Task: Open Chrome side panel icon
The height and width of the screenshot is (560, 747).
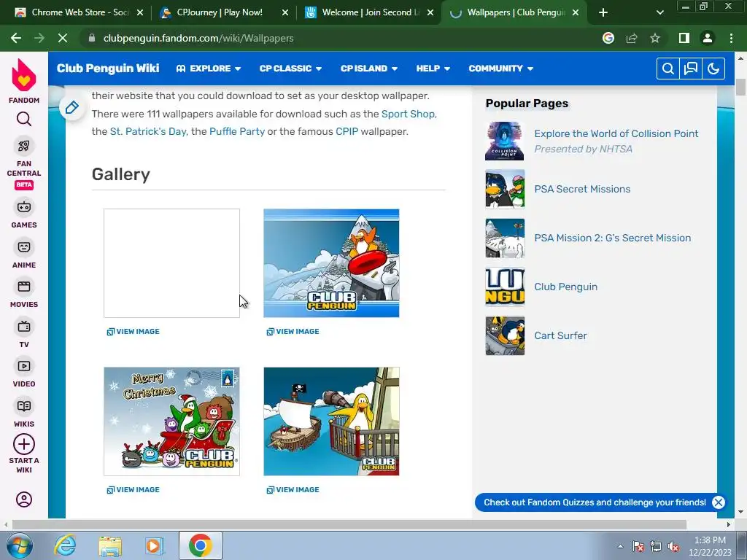Action: 684,38
